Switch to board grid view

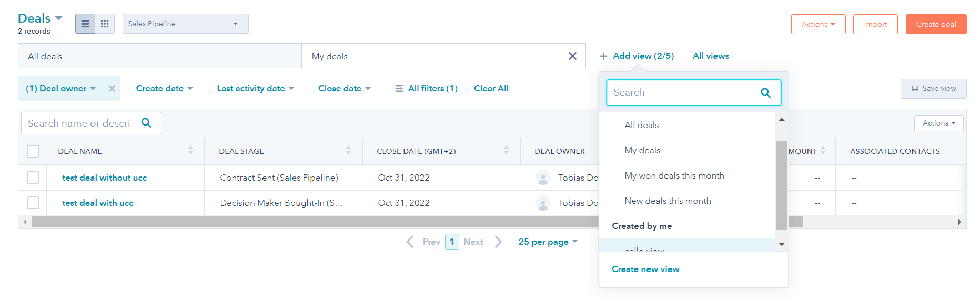[x=105, y=24]
